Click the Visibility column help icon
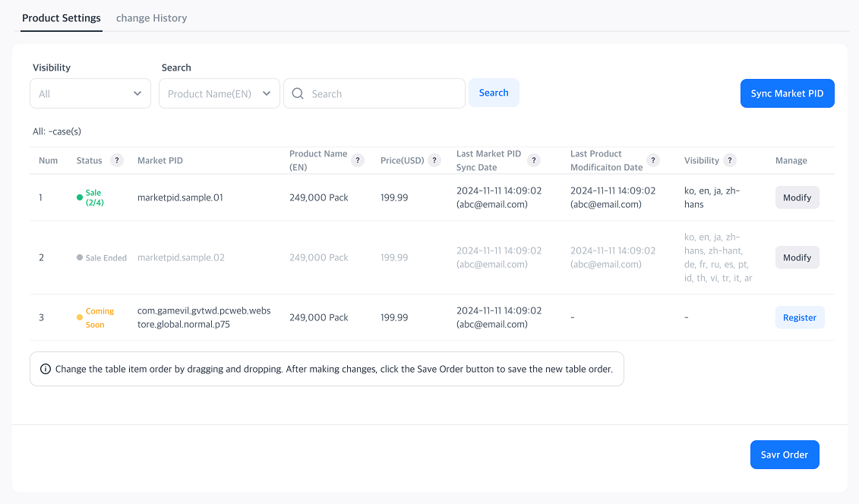This screenshot has height=504, width=859. click(729, 160)
